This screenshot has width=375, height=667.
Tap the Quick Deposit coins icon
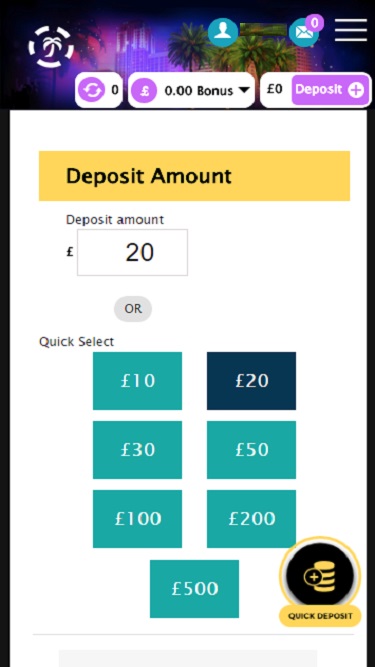(x=320, y=575)
